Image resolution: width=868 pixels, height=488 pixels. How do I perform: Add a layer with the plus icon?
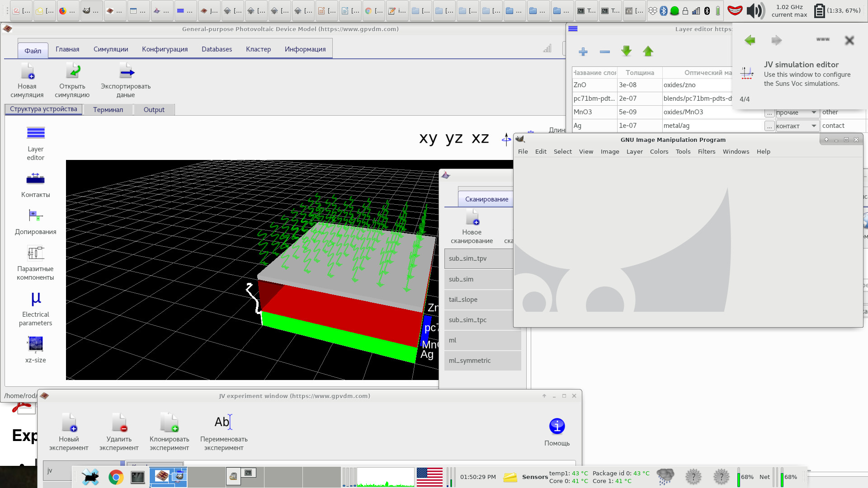coord(583,52)
